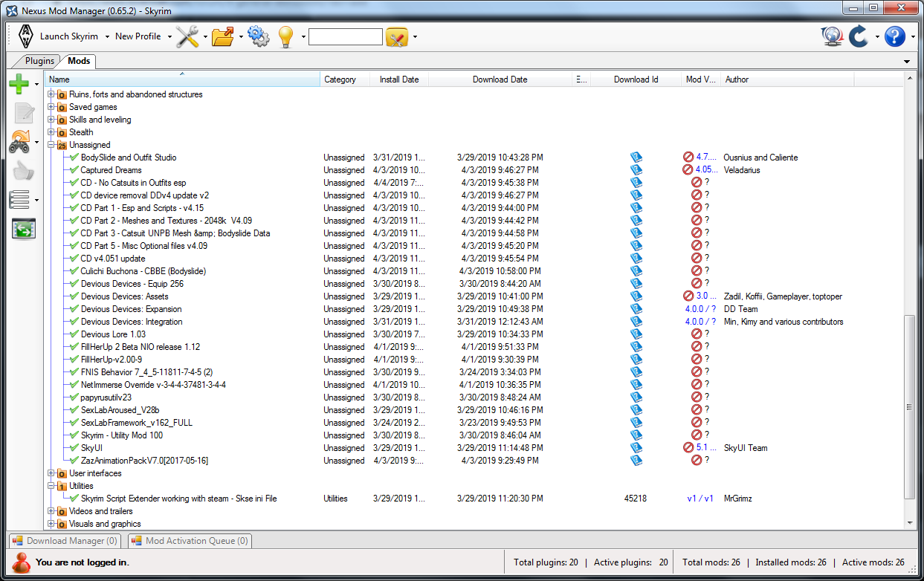Click BodySlide row blue book download icon
924x581 pixels.
[636, 158]
